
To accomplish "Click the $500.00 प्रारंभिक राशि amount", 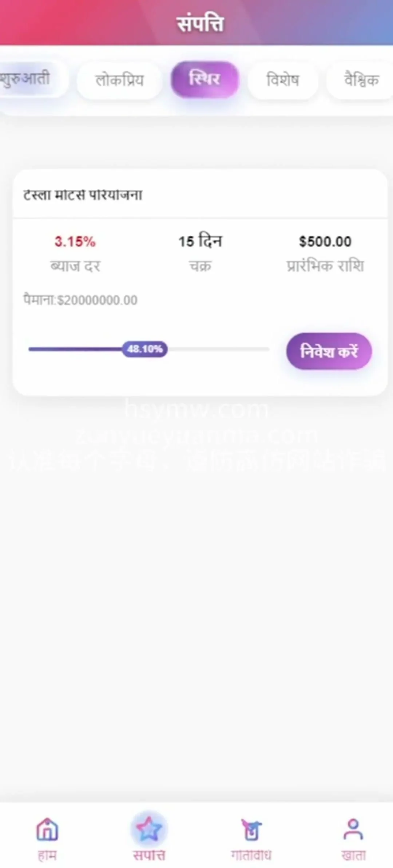I will coord(325,241).
